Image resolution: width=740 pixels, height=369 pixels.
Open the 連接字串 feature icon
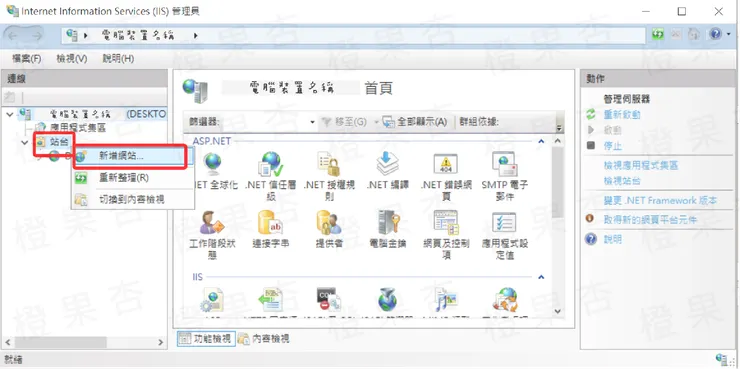pos(270,223)
